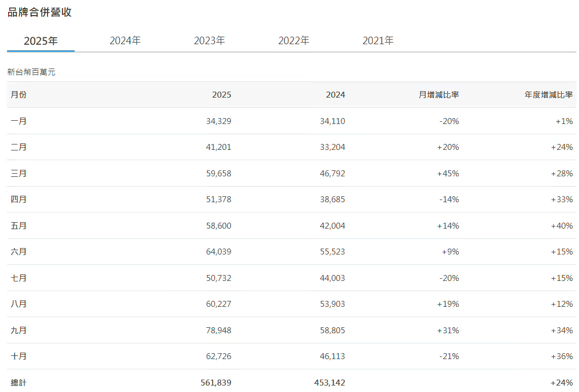
Task: Open the 2023年 revenue tab
Action: (x=209, y=41)
